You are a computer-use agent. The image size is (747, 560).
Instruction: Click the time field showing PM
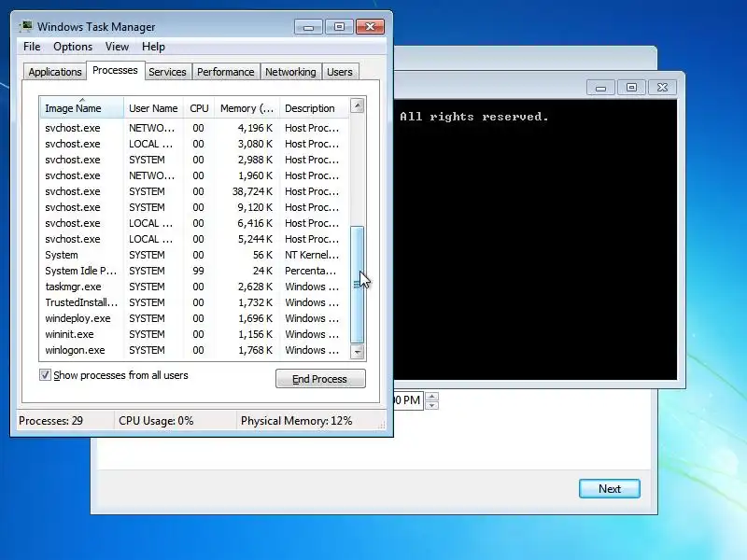coord(408,400)
